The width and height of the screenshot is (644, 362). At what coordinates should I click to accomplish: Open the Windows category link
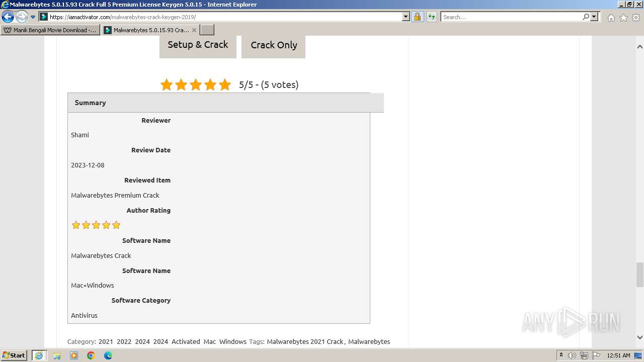tap(233, 341)
